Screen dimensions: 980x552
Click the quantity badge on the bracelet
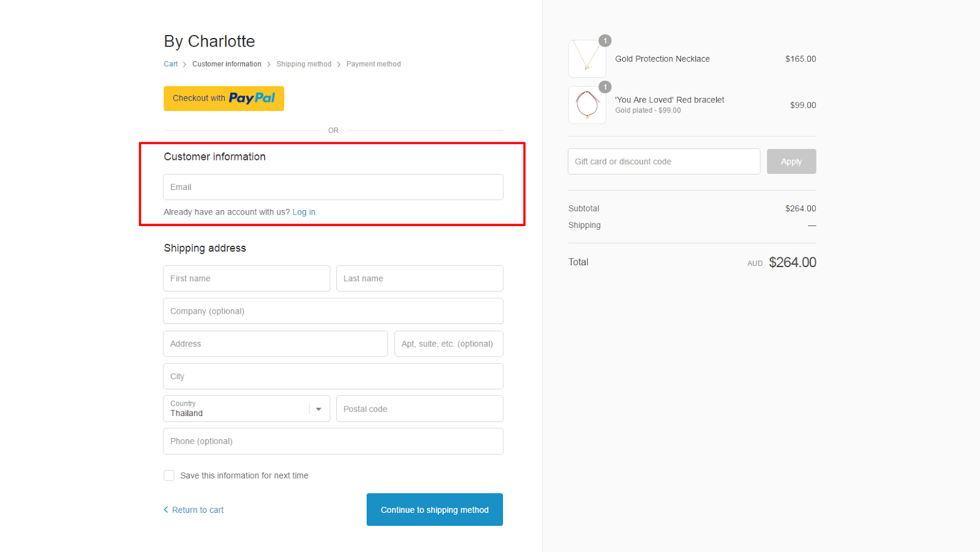(x=605, y=87)
